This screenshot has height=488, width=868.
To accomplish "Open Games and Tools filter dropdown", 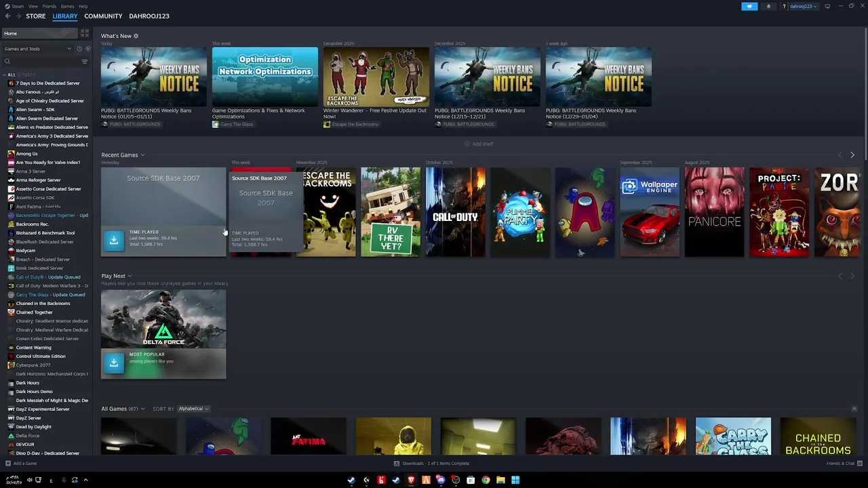I will [x=38, y=49].
